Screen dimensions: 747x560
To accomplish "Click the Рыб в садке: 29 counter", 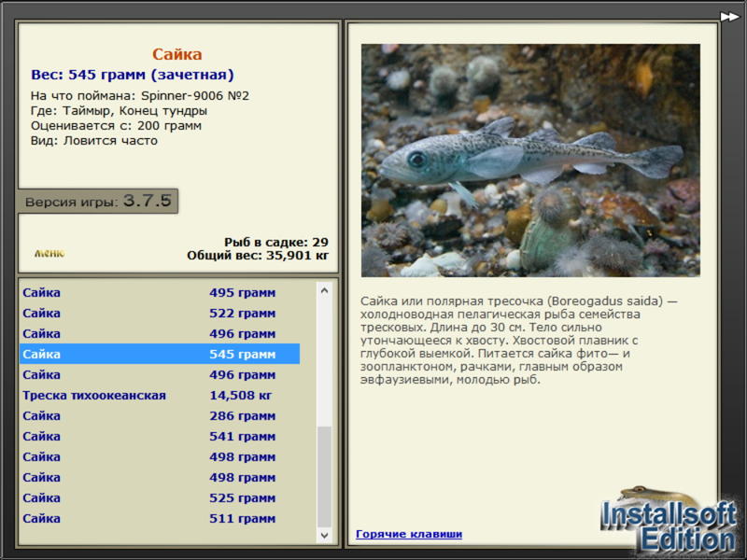I will [276, 242].
